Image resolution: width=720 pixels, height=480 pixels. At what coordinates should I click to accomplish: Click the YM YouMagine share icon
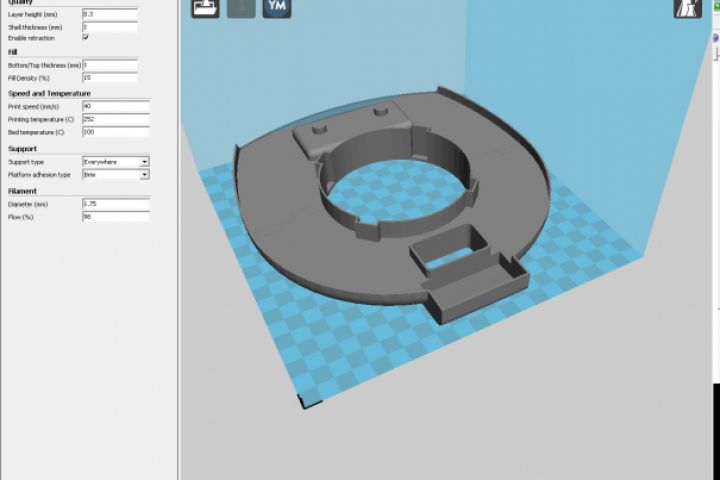pyautogui.click(x=277, y=8)
